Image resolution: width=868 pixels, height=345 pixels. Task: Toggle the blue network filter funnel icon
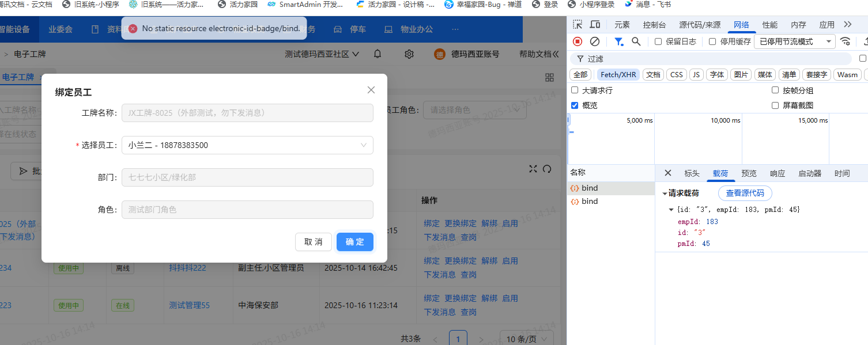point(618,41)
